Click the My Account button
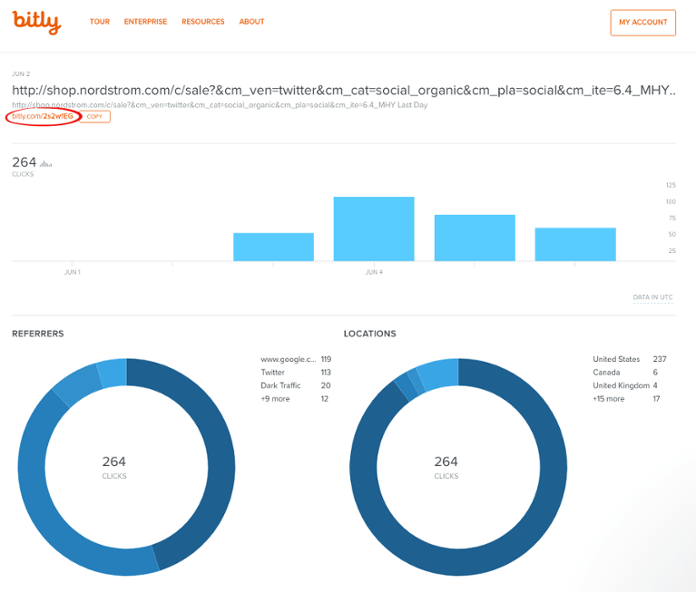696x592 pixels. (x=643, y=23)
